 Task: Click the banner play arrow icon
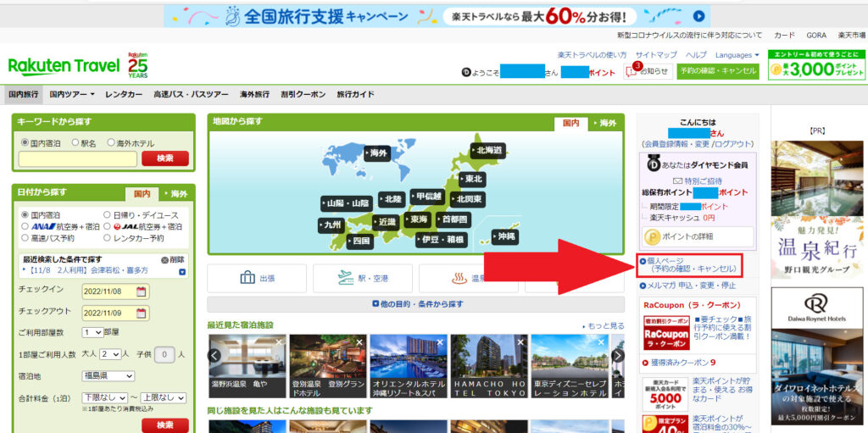tap(699, 16)
